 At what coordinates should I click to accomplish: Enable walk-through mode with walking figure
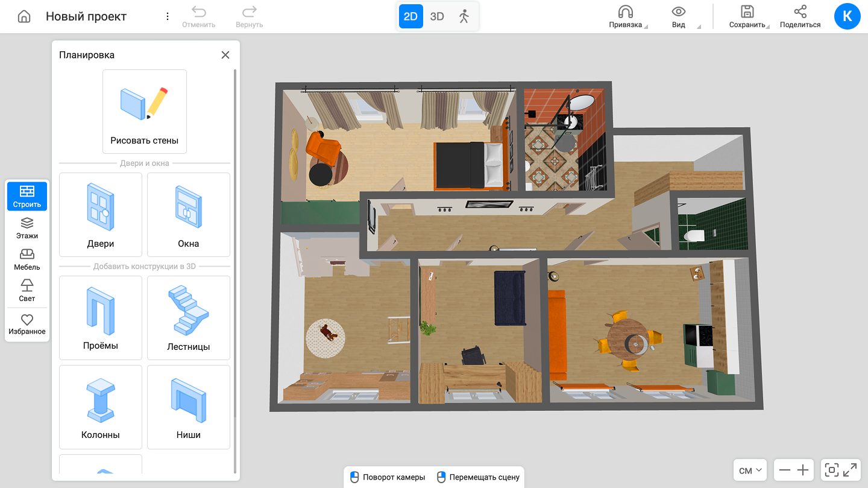tap(464, 16)
